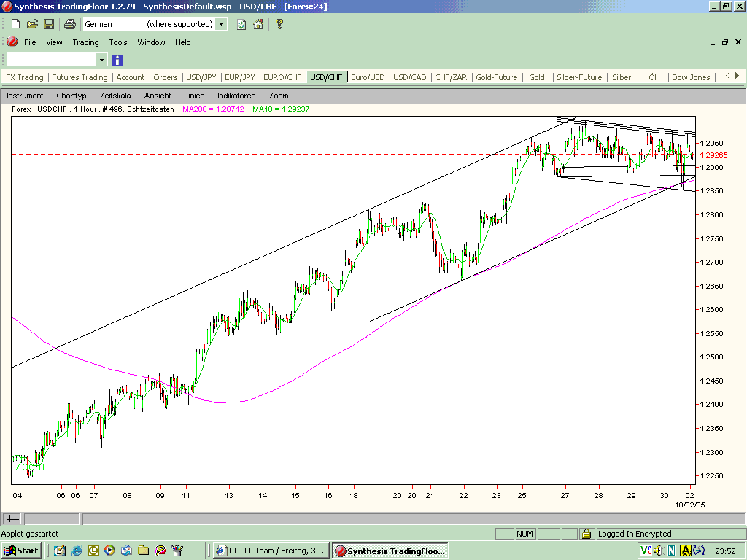Select the active USD/CHF tab
This screenshot has width=747, height=560.
click(326, 77)
